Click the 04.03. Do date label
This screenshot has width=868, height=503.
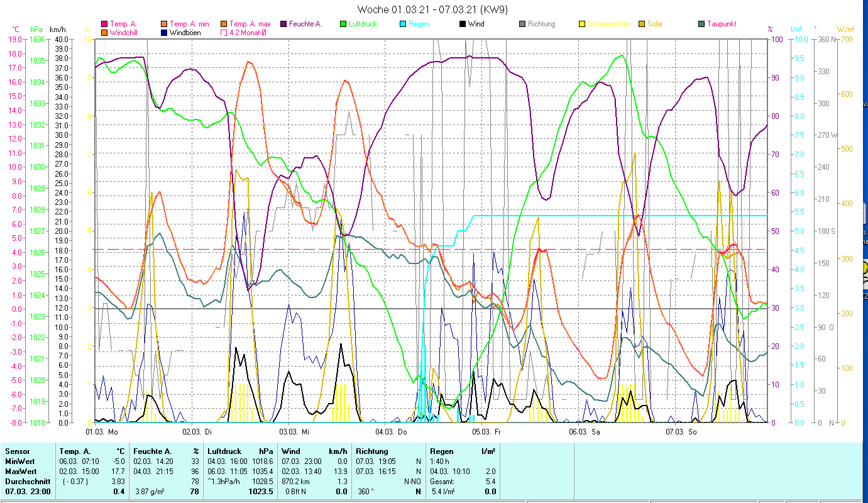pos(391,432)
